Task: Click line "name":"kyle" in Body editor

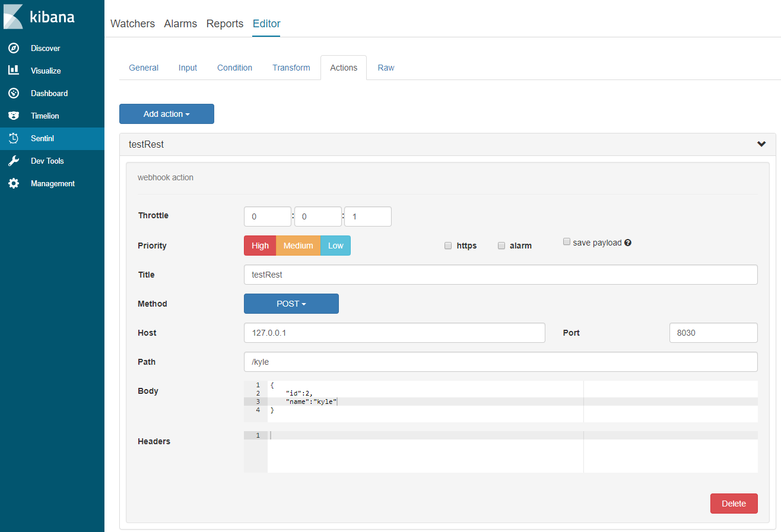Action: pos(312,402)
